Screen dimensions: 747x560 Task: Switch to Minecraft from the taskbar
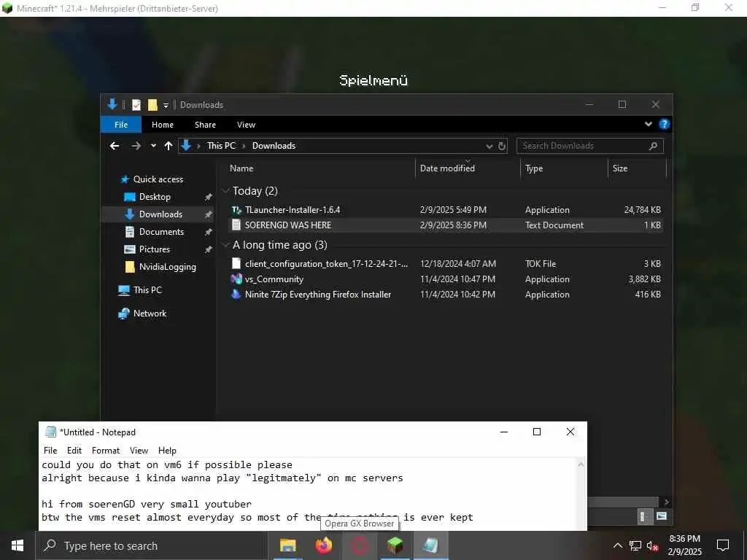click(395, 545)
